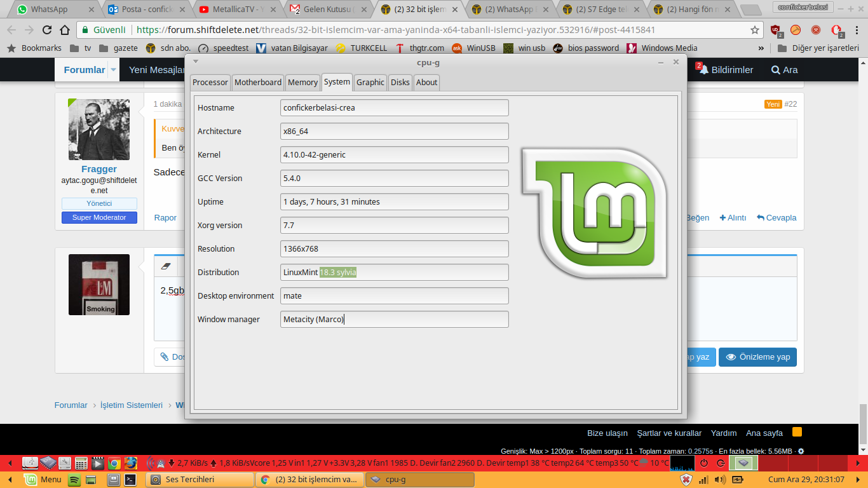Click the address bar URL
Screen dimensions: 868x488
click(x=395, y=30)
